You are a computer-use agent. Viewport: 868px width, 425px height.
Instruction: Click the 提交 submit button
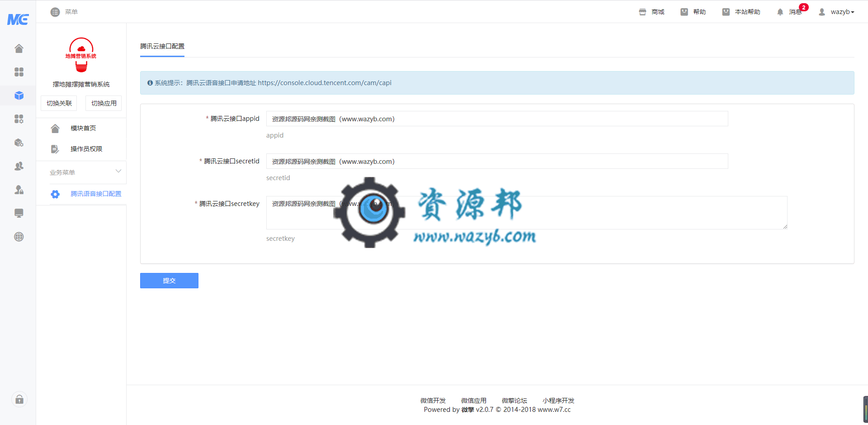point(169,281)
